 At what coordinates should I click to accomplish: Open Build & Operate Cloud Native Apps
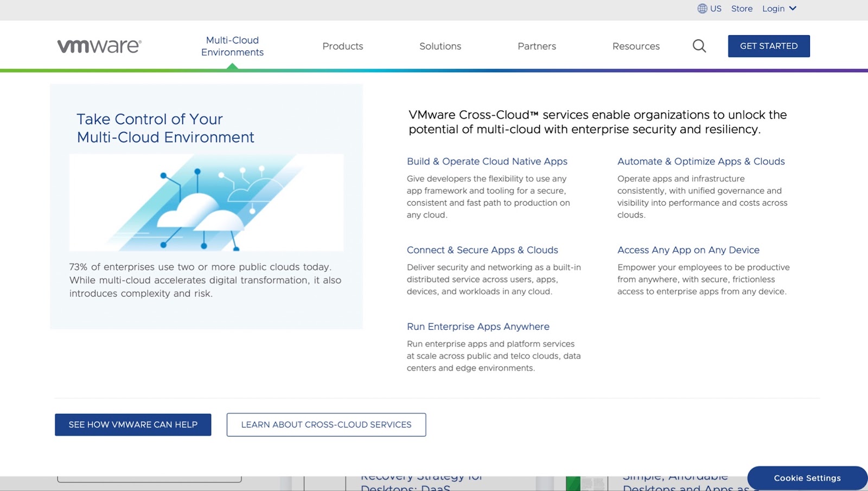(x=487, y=161)
